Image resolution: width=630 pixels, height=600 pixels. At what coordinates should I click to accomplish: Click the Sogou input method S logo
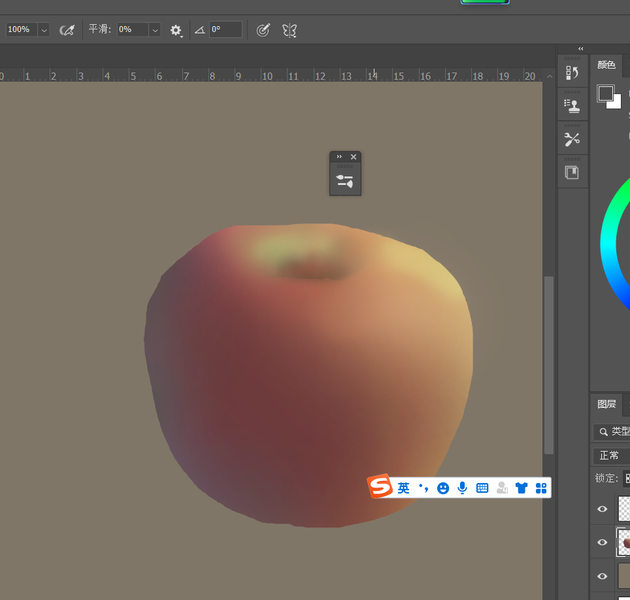380,486
